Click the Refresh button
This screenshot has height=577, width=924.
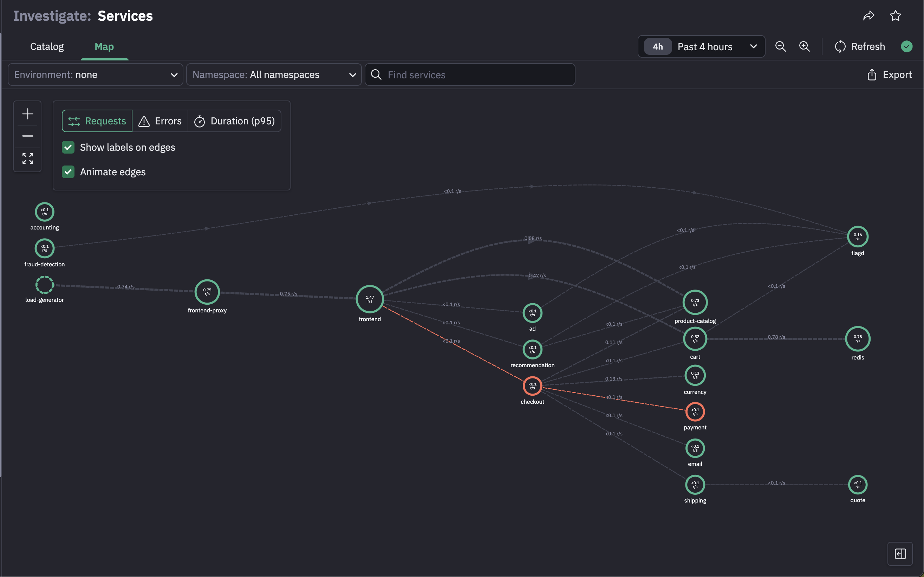click(860, 46)
